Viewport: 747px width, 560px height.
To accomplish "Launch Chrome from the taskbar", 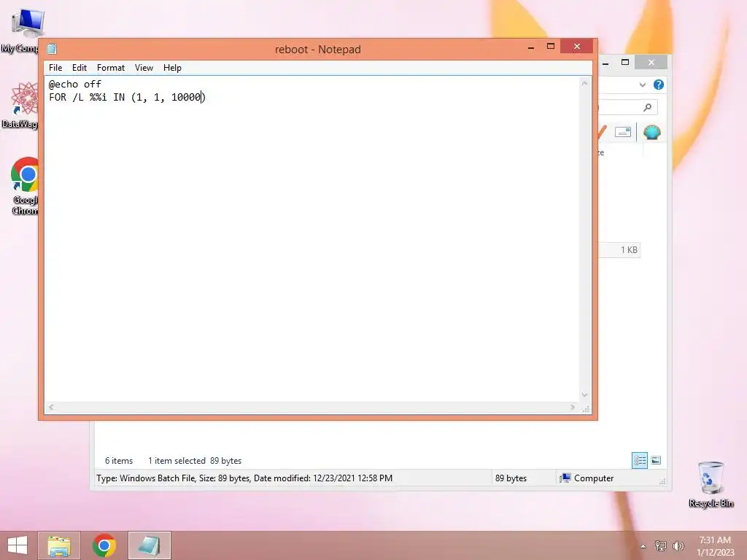I will tap(104, 545).
